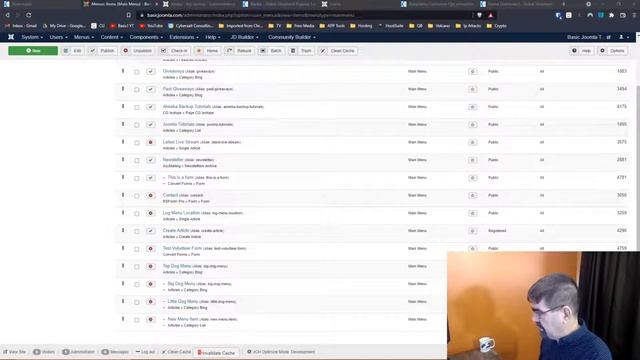Click the green New button
Screen dimensions: 640x360
(33, 51)
